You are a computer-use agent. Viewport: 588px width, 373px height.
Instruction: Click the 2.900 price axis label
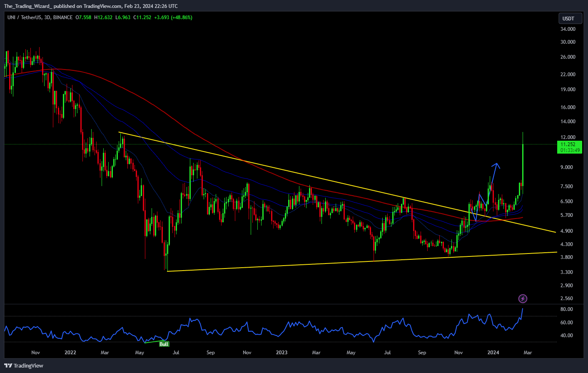coord(567,286)
